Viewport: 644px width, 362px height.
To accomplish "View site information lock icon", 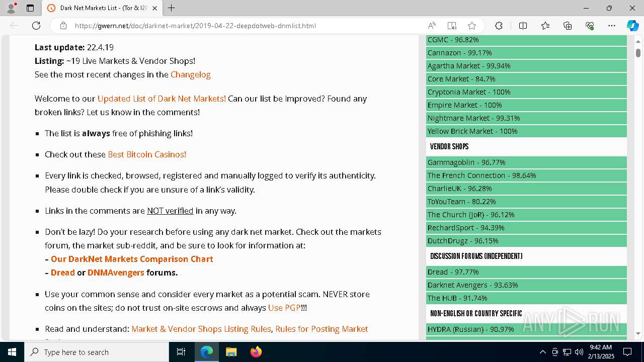I will click(63, 26).
